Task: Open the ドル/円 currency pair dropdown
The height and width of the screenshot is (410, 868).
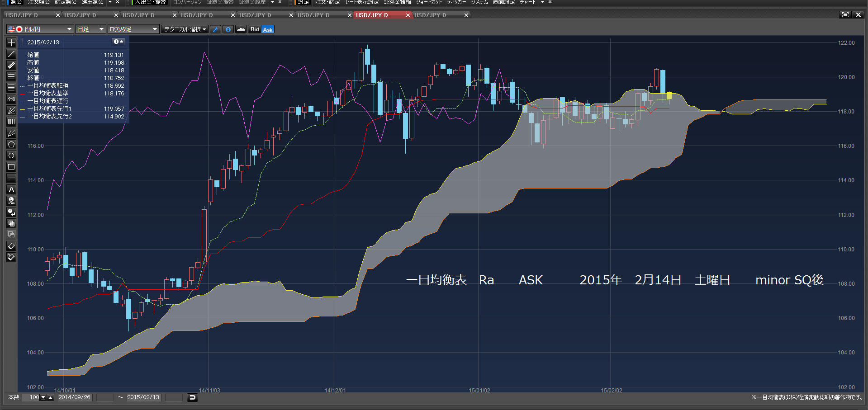Action: 40,29
